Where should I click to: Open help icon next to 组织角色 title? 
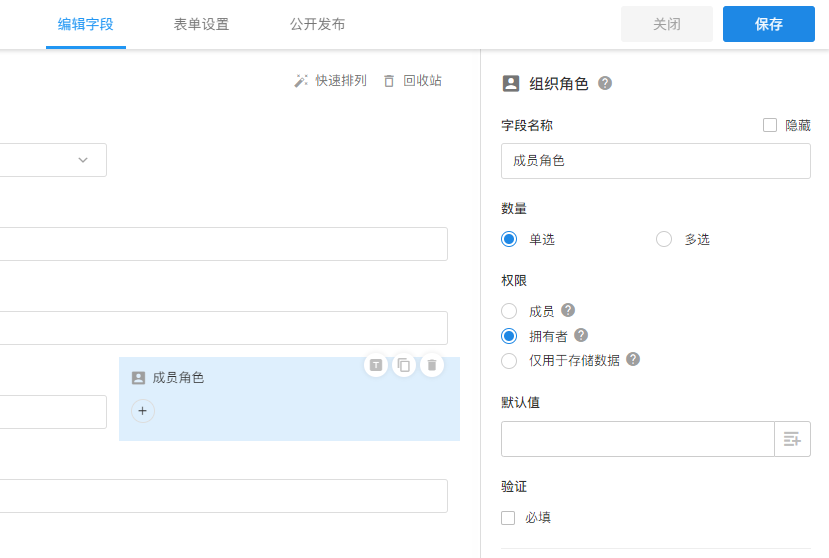point(605,83)
